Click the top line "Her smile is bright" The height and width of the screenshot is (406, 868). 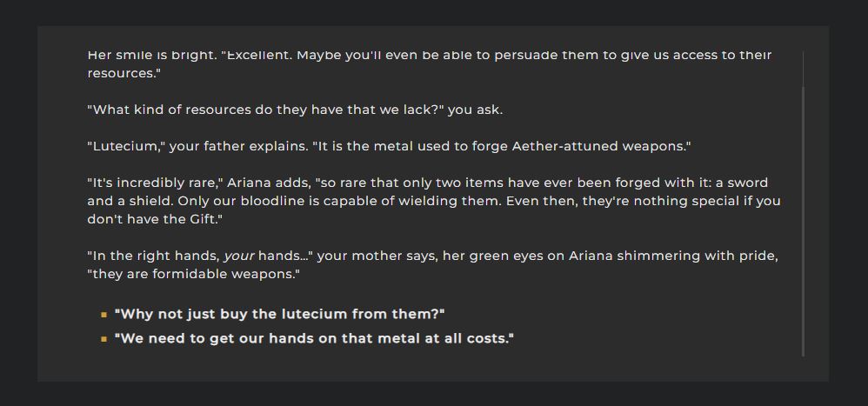coord(430,56)
